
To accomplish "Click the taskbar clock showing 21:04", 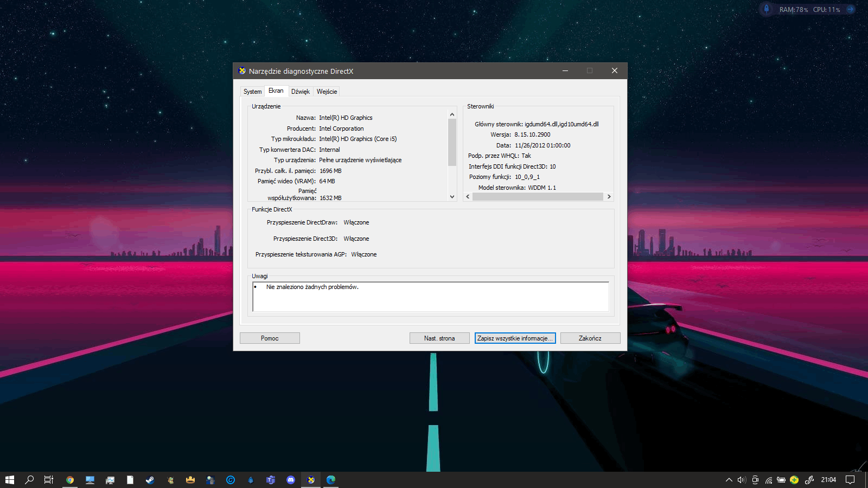I will click(828, 480).
